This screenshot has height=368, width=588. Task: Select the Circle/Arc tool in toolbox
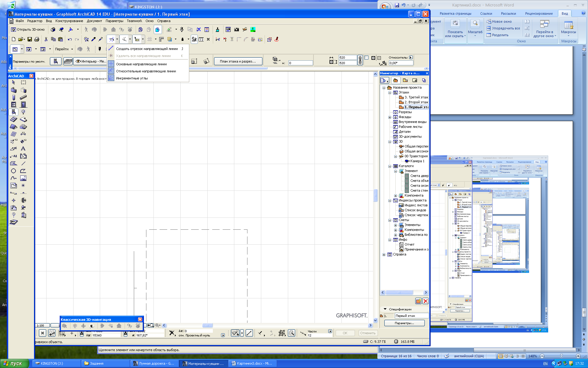coord(13,171)
